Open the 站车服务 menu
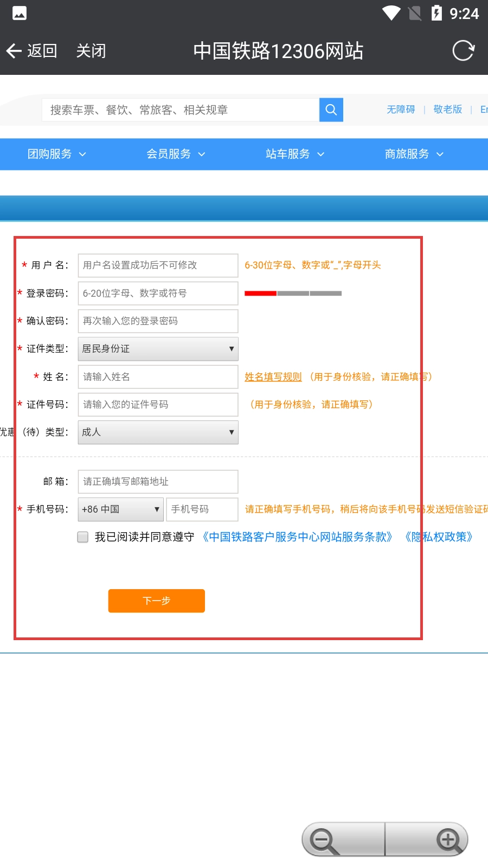Screen dimensions: 488x868 (x=295, y=154)
